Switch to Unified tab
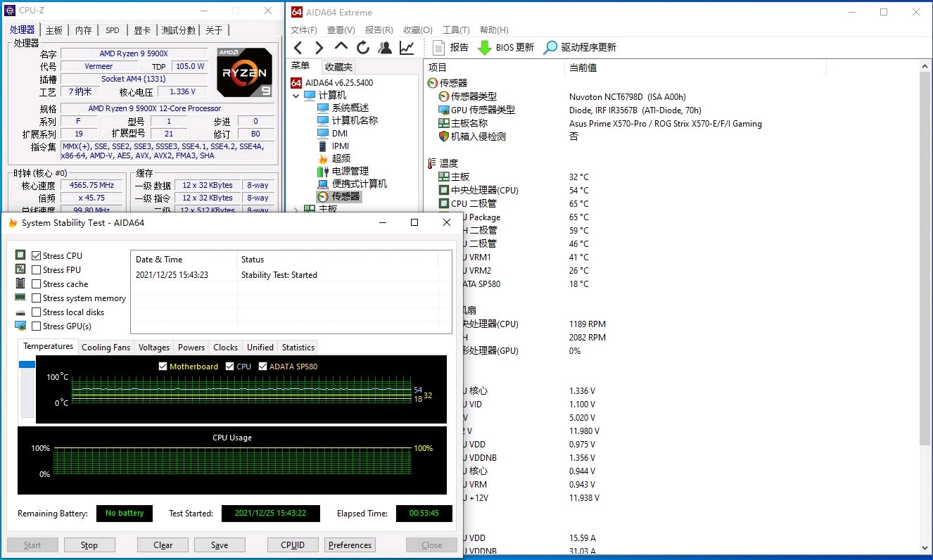Image resolution: width=933 pixels, height=560 pixels. [260, 348]
